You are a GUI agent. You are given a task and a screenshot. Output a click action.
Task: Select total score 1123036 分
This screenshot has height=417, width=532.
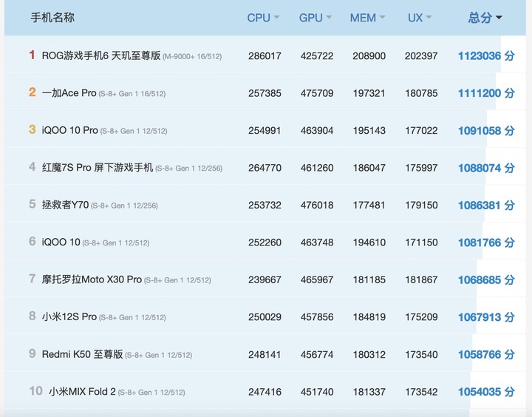tap(486, 55)
